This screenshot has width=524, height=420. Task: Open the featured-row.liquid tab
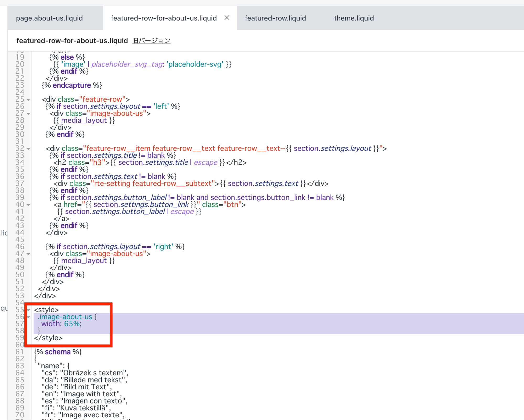pos(275,18)
